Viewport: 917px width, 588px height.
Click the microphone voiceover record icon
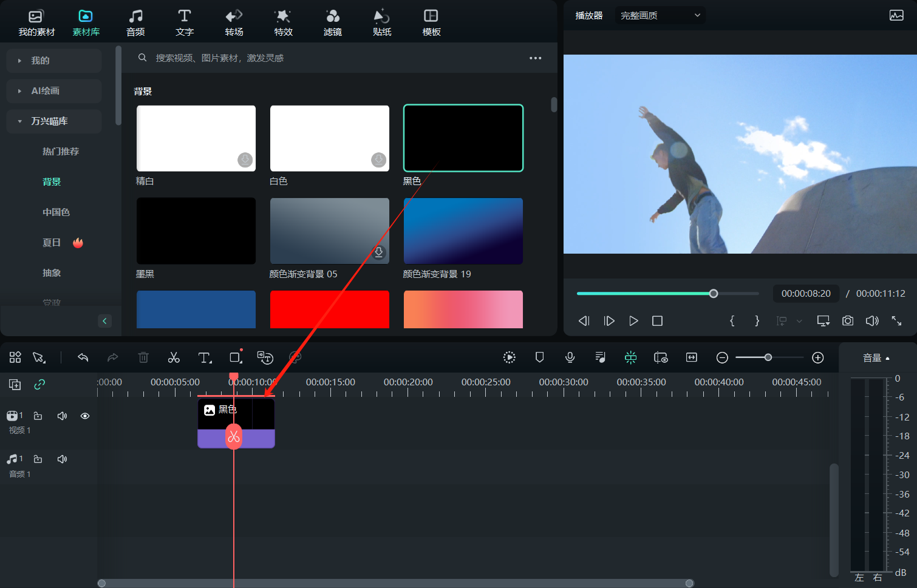point(570,357)
